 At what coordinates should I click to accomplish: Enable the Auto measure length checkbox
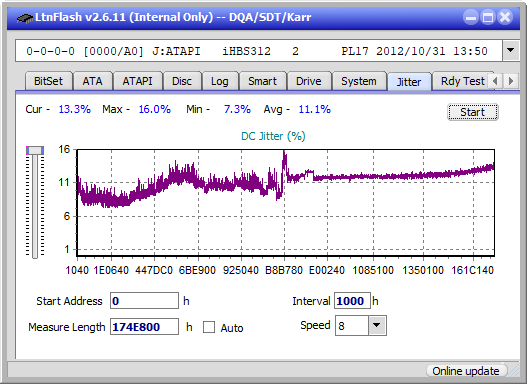pos(209,327)
